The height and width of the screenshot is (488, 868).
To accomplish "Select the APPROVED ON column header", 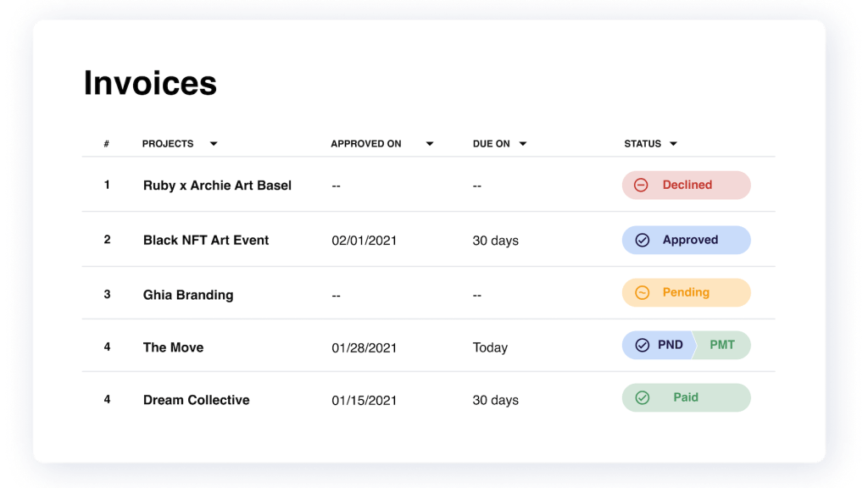I will coord(366,144).
